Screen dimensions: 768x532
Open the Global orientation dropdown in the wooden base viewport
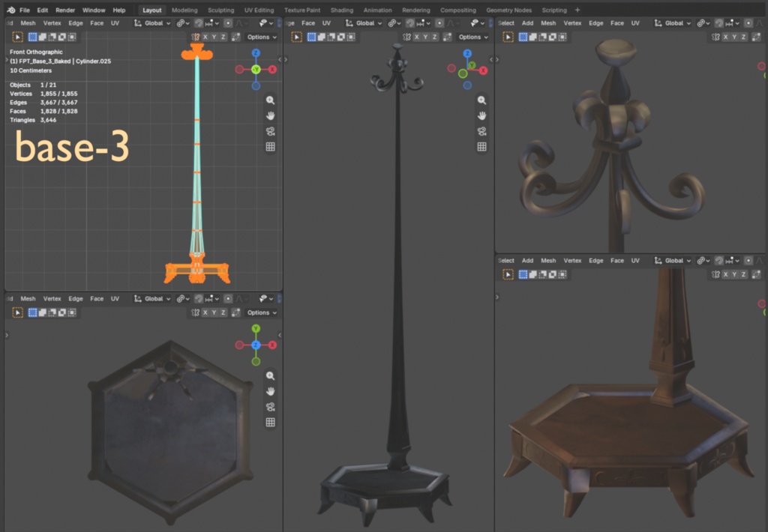[673, 261]
